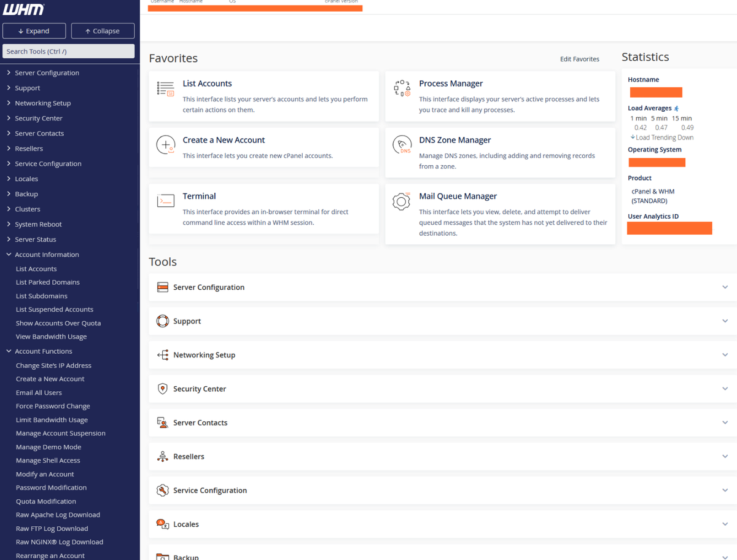Viewport: 737px width, 560px height.
Task: Click the Search Tools input field
Action: click(68, 52)
